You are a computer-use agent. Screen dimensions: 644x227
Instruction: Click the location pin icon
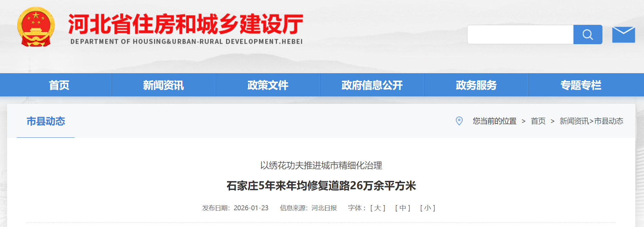click(459, 121)
